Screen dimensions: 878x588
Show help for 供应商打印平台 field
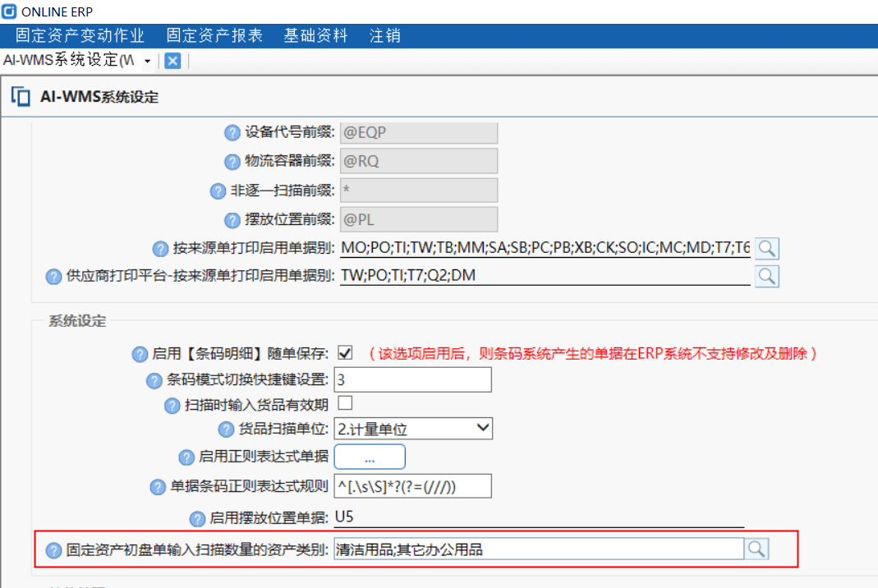pyautogui.click(x=53, y=276)
